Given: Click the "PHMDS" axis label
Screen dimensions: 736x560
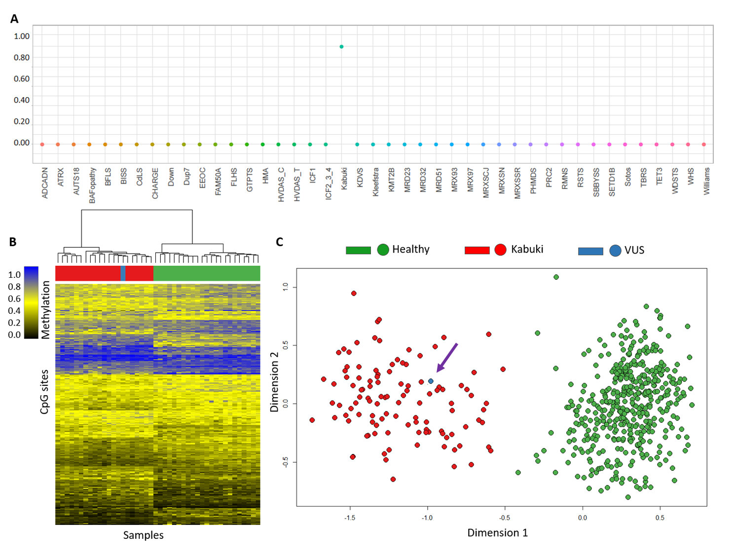Looking at the screenshot, I should click(533, 181).
